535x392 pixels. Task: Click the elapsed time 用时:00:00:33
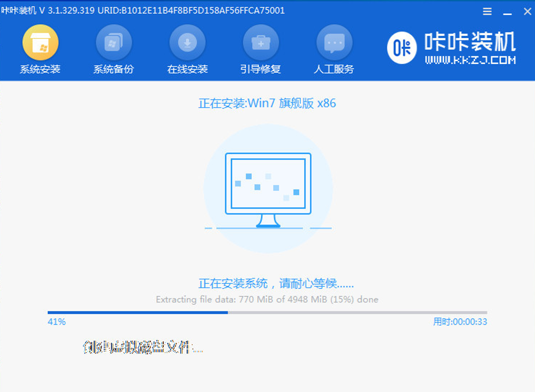[460, 322]
